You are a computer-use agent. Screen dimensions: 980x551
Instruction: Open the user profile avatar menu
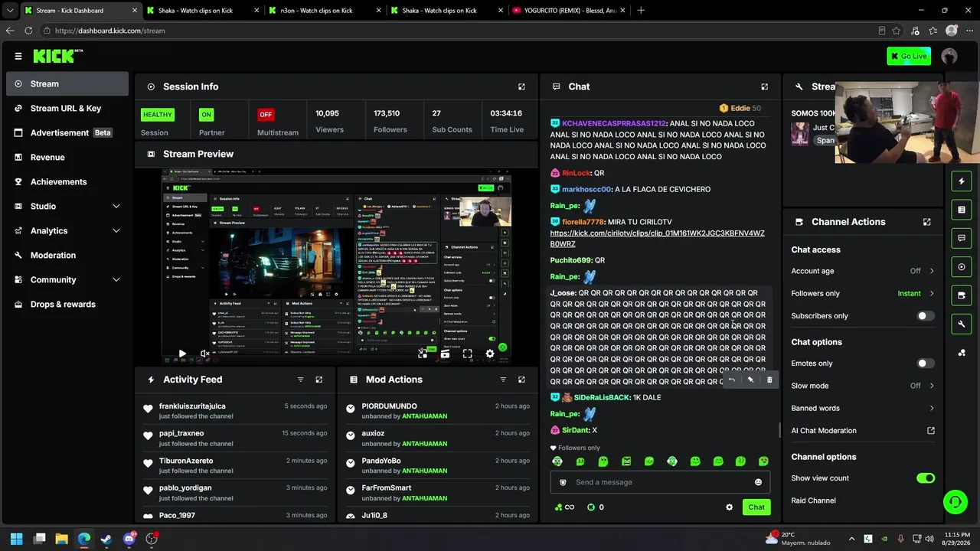[x=949, y=56]
